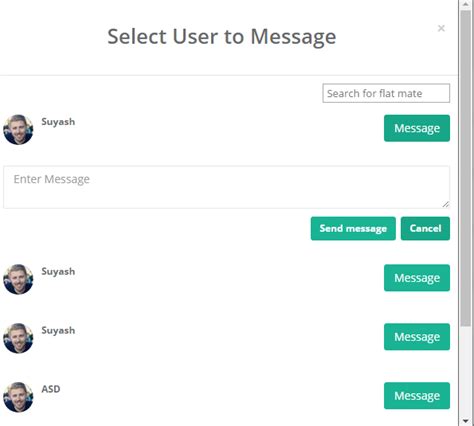
Task: Close the Select User to Message dialog
Action: coord(441,28)
